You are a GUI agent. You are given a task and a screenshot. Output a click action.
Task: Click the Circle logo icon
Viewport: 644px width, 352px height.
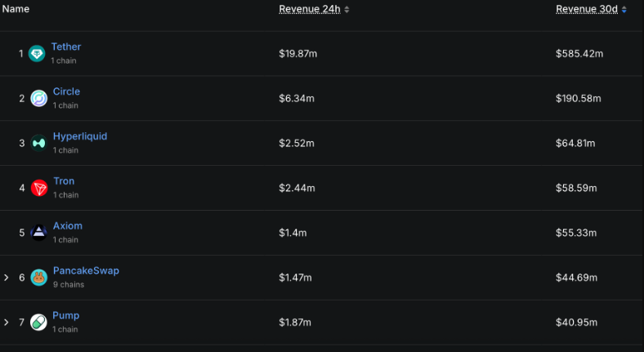click(x=39, y=99)
